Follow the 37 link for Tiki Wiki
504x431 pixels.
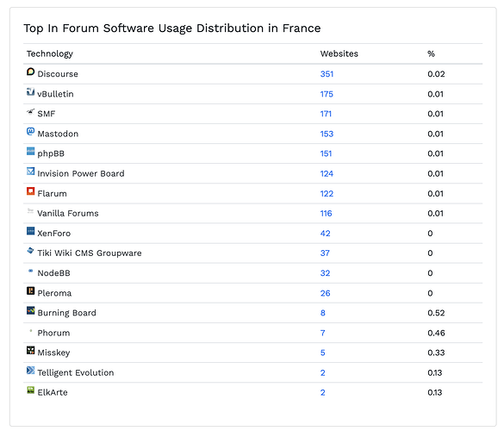point(325,253)
